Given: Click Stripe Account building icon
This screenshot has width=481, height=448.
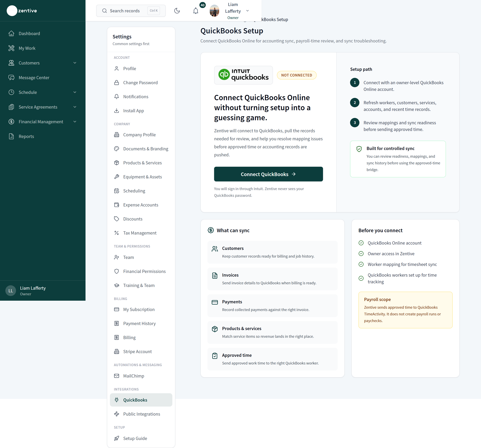Looking at the screenshot, I should pos(117,351).
